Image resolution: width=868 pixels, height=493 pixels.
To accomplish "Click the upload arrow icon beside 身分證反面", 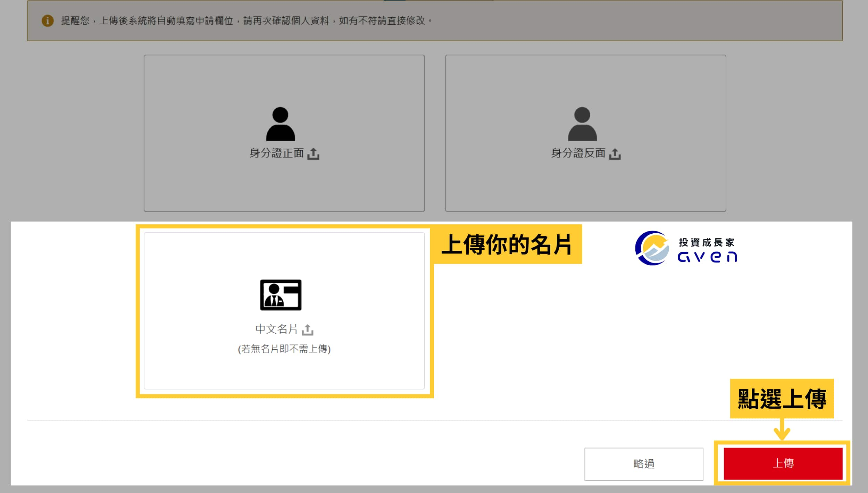I will [x=615, y=154].
